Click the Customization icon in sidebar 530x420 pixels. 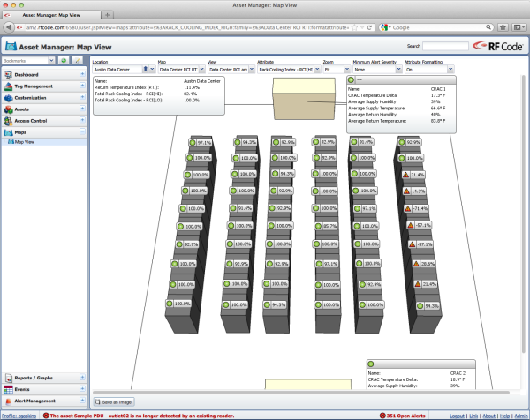8,98
